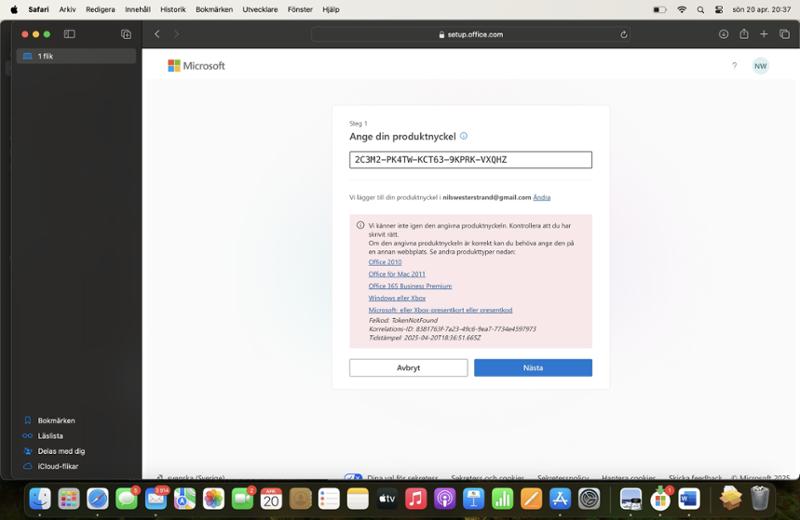This screenshot has height=520, width=800.
Task: Click the help question mark icon
Action: 734,65
